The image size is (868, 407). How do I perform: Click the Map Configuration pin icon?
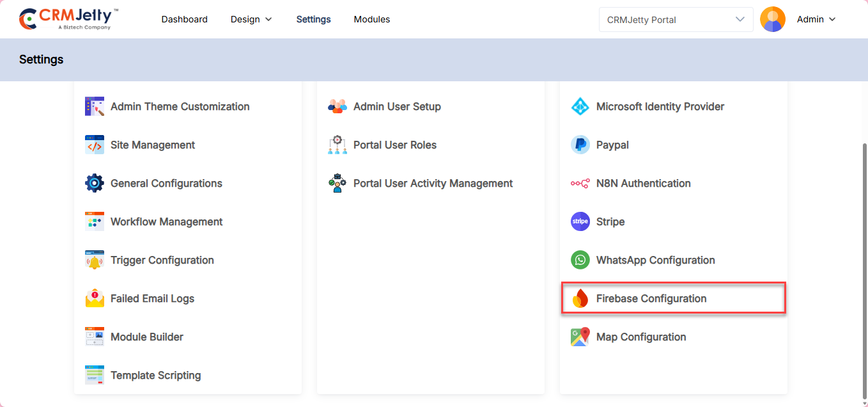click(x=580, y=337)
